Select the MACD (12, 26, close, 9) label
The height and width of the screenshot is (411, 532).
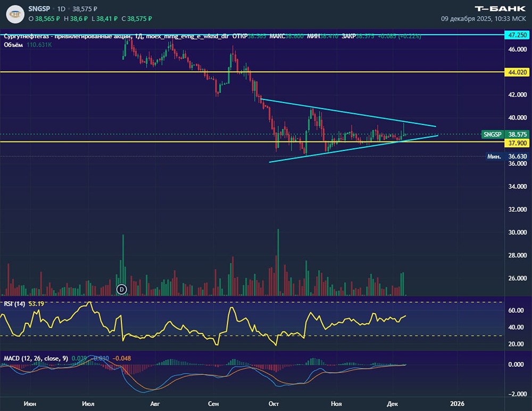pyautogui.click(x=35, y=358)
